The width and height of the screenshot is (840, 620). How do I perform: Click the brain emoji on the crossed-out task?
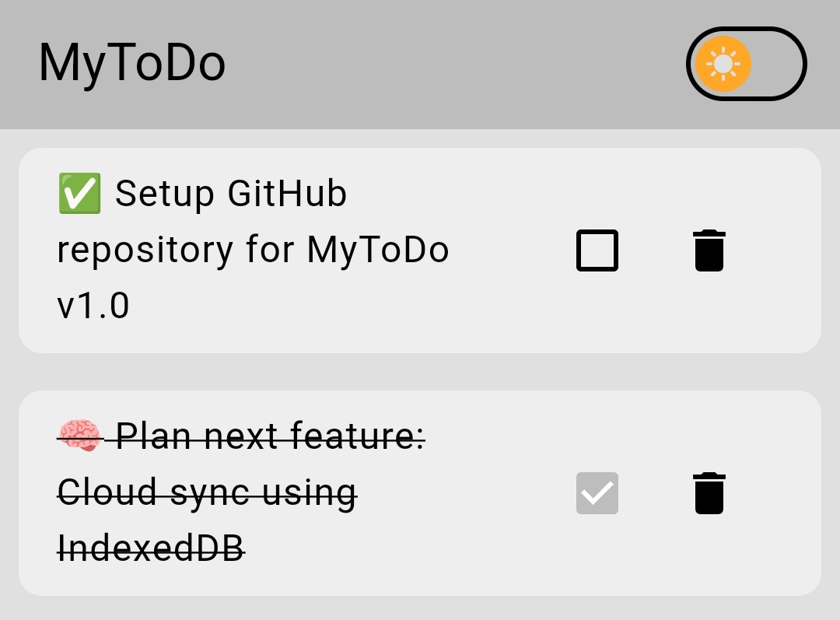click(77, 436)
